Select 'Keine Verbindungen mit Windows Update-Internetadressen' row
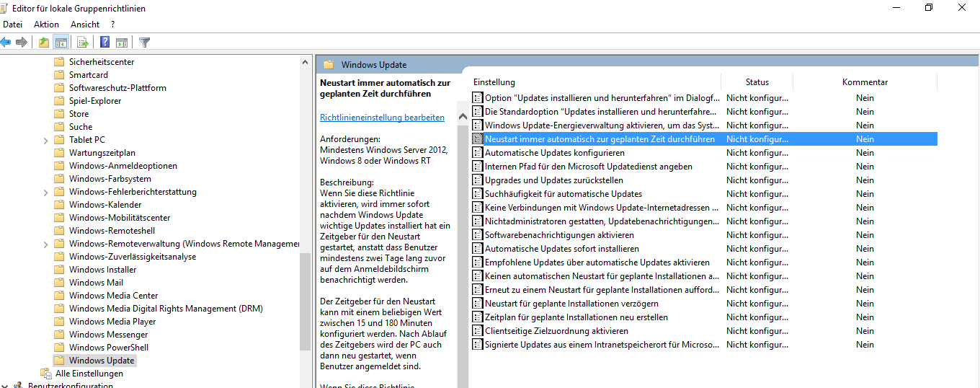The height and width of the screenshot is (388, 980). pyautogui.click(x=705, y=208)
